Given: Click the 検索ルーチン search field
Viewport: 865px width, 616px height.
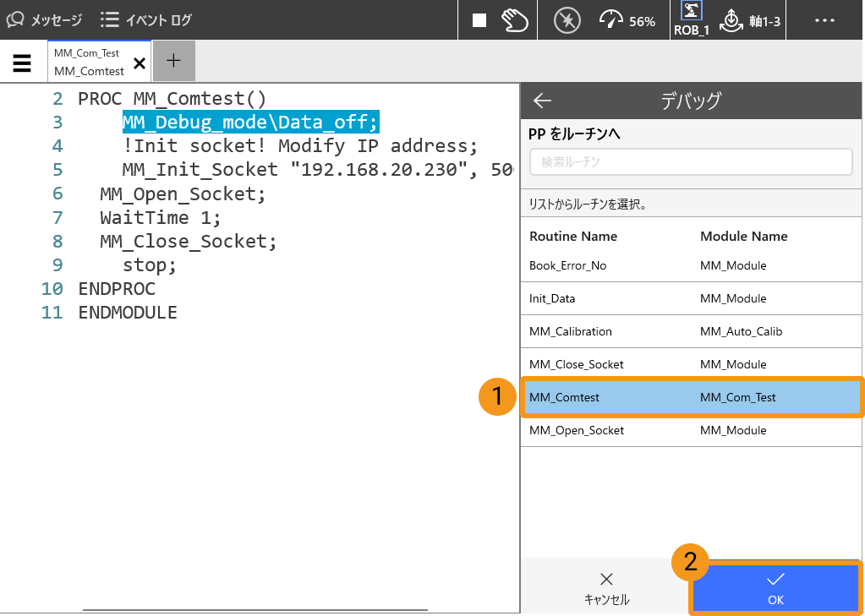Looking at the screenshot, I should 690,161.
